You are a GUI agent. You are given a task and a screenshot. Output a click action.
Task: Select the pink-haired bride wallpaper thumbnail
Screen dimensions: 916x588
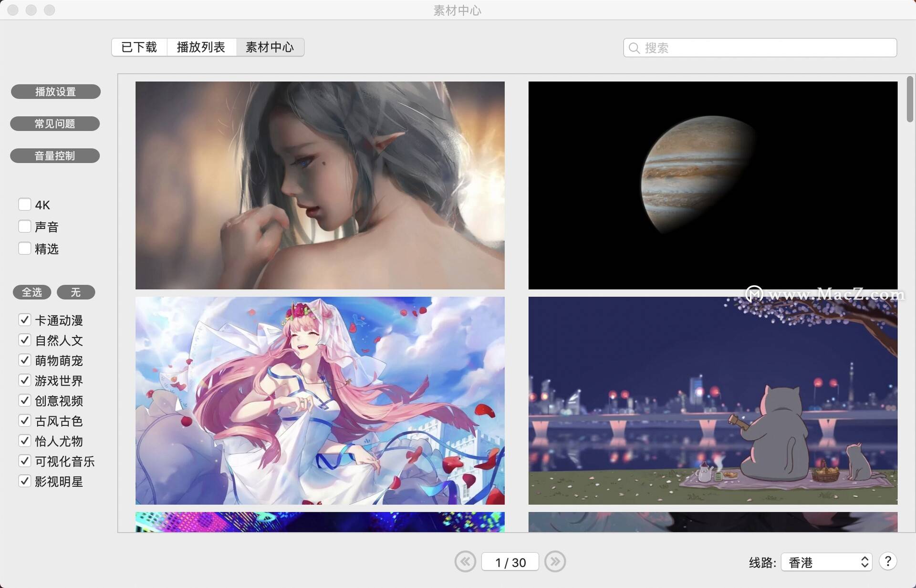pyautogui.click(x=320, y=401)
